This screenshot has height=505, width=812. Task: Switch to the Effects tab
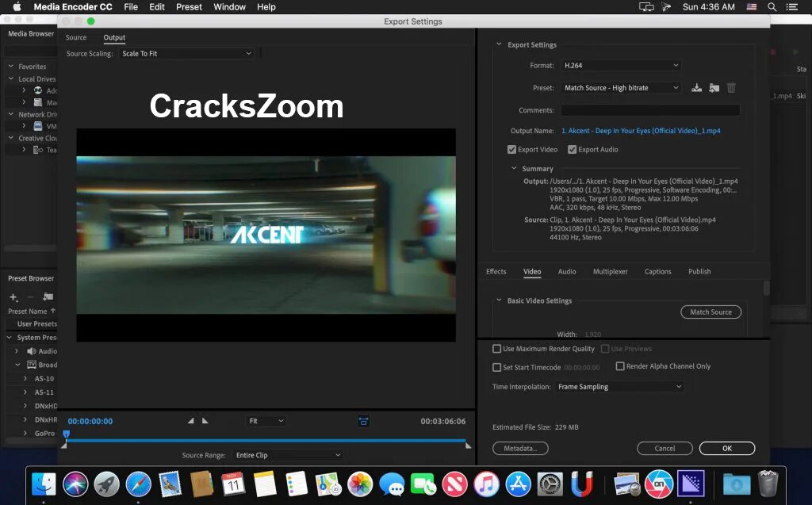click(496, 271)
